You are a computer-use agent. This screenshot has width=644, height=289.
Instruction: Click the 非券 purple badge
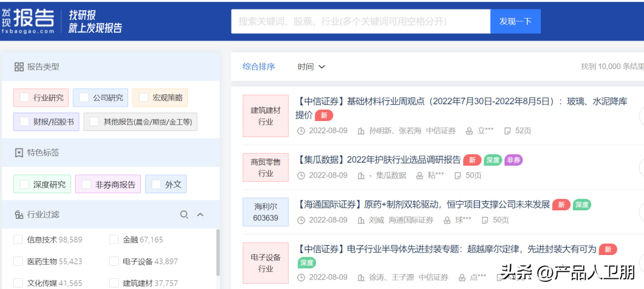click(513, 160)
